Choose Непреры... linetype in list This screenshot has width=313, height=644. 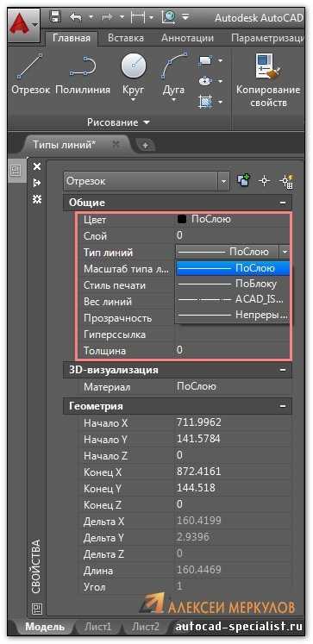point(233,316)
